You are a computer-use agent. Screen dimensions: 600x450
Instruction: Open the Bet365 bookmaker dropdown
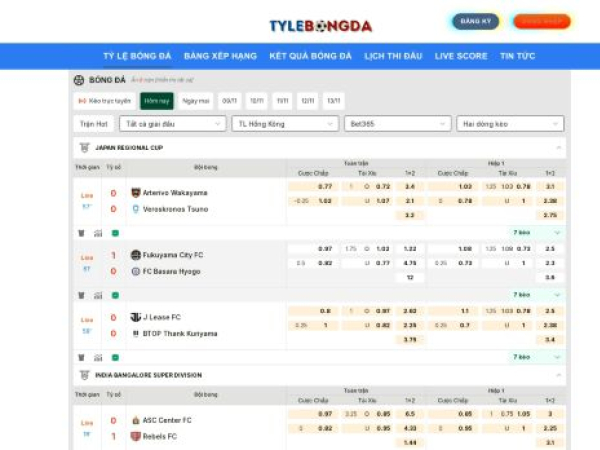397,124
